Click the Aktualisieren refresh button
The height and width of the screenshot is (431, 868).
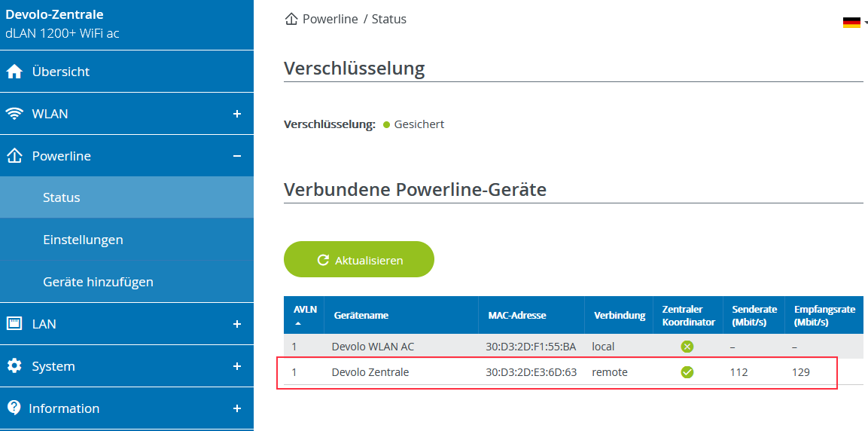[358, 259]
